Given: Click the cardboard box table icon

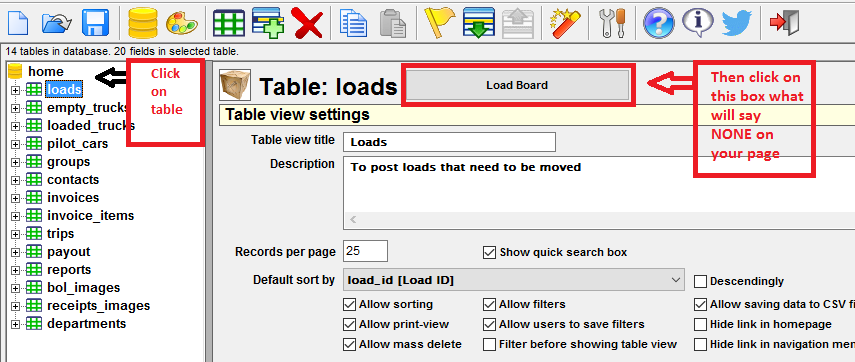Looking at the screenshot, I should pos(235,85).
